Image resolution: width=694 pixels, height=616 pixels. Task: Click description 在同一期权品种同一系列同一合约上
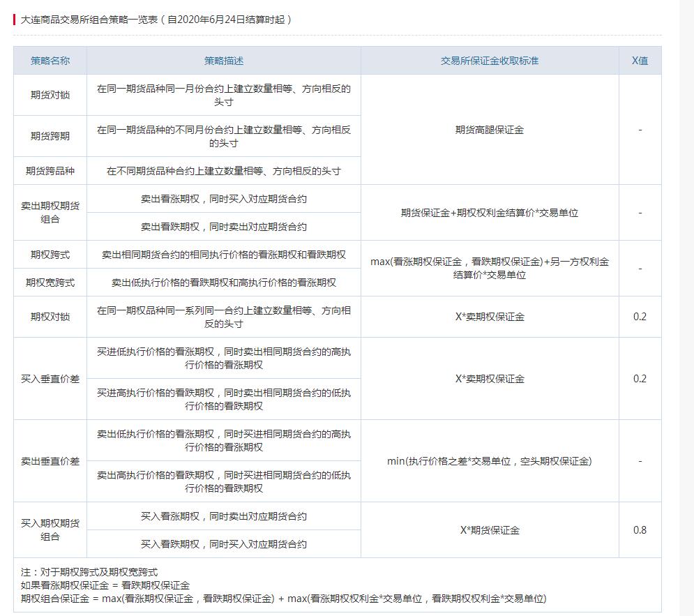click(x=223, y=317)
